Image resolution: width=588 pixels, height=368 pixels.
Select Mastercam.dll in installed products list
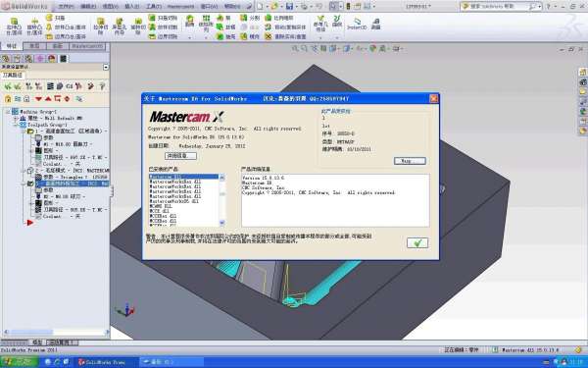tap(184, 177)
